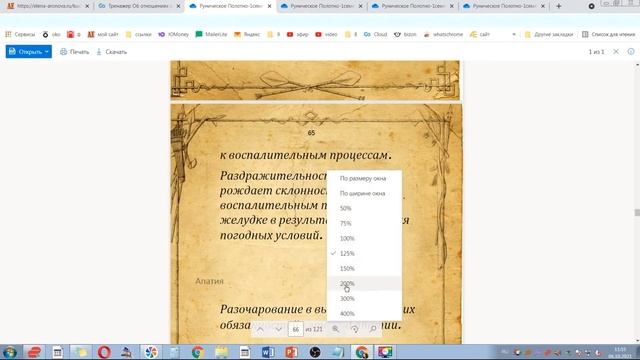This screenshot has width=640, height=360.
Task: Click the search icon in the page toolbar
Action: [x=373, y=329]
